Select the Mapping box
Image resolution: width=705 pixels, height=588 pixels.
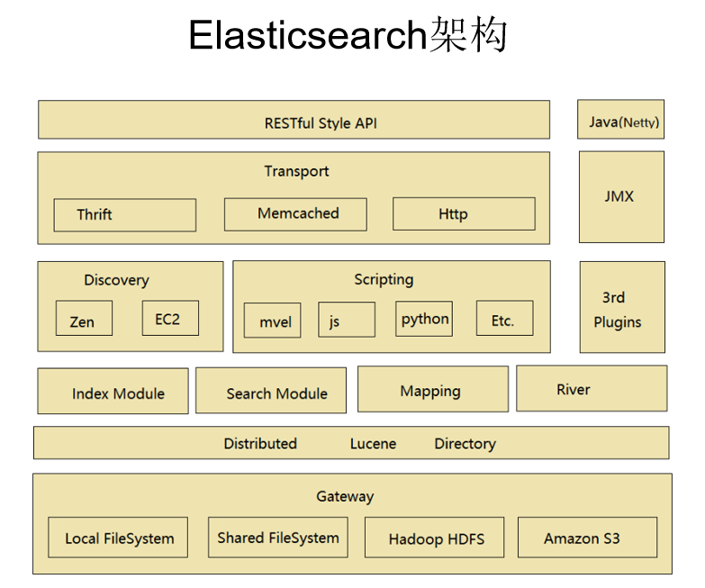click(x=433, y=389)
